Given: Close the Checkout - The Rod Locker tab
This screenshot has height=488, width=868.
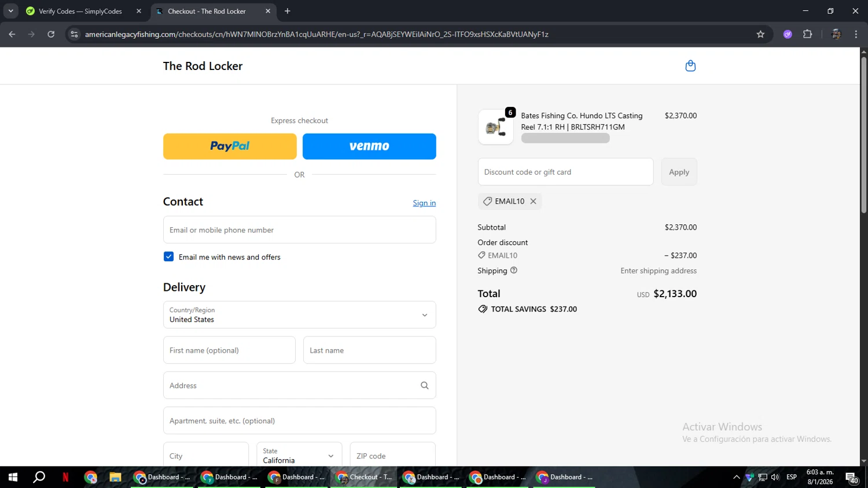Looking at the screenshot, I should tap(268, 11).
